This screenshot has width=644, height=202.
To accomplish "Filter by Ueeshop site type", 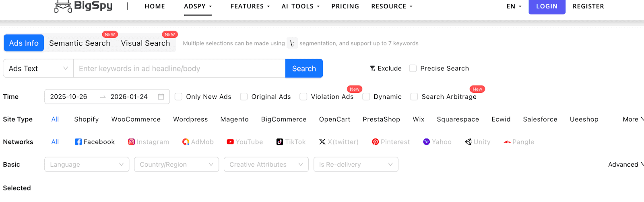I will click(584, 119).
